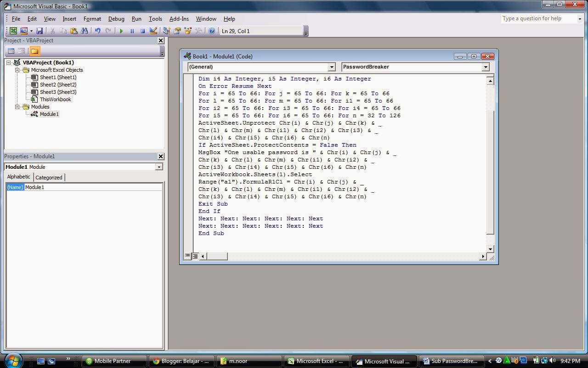Screen dimensions: 588x368
Task: Click the code window horizontal scroll right arrow
Action: tap(482, 256)
